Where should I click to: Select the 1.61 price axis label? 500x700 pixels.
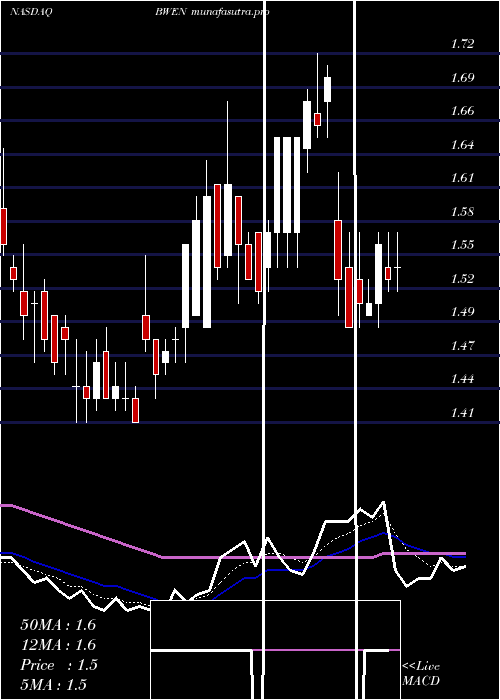tap(462, 178)
